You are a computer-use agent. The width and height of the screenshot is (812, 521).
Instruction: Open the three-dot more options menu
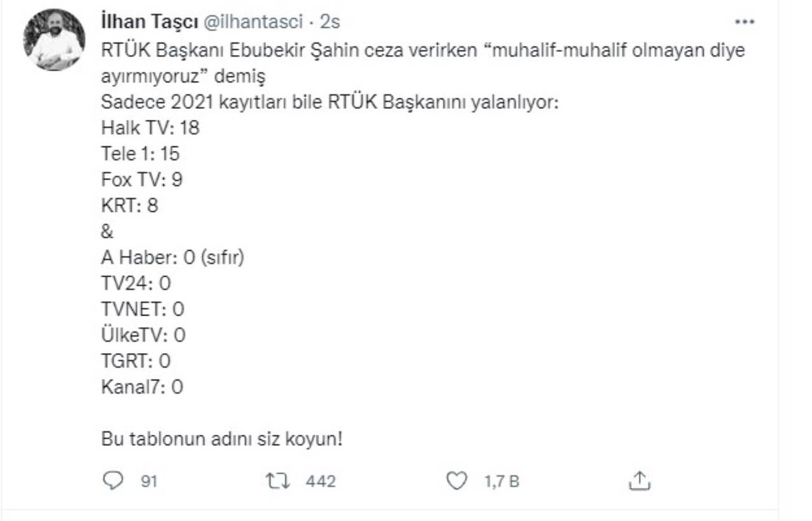(x=744, y=22)
